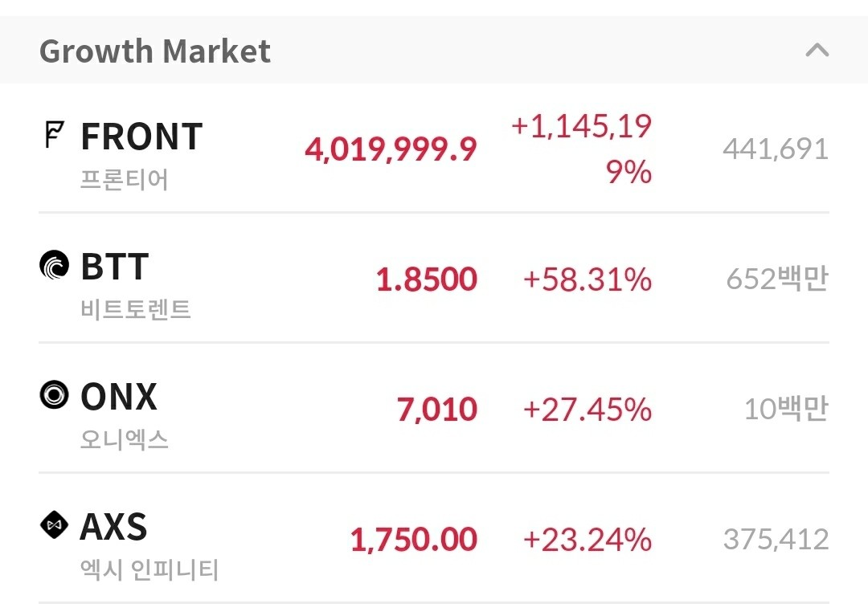
Task: Open the BTT ticker name
Action: point(114,267)
